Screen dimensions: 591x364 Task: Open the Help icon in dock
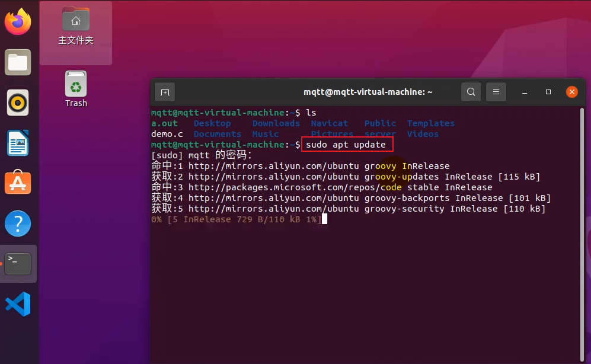(18, 224)
